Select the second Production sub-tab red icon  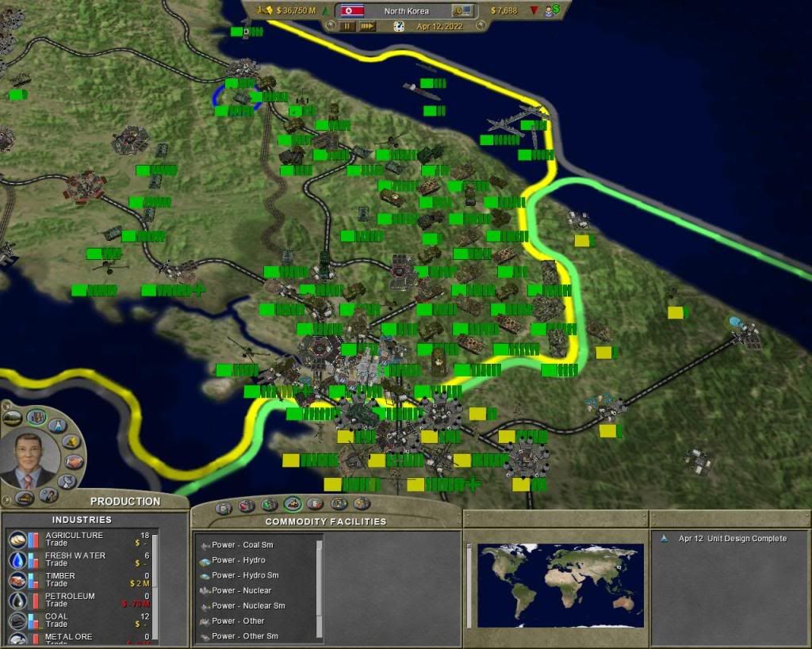(x=247, y=505)
